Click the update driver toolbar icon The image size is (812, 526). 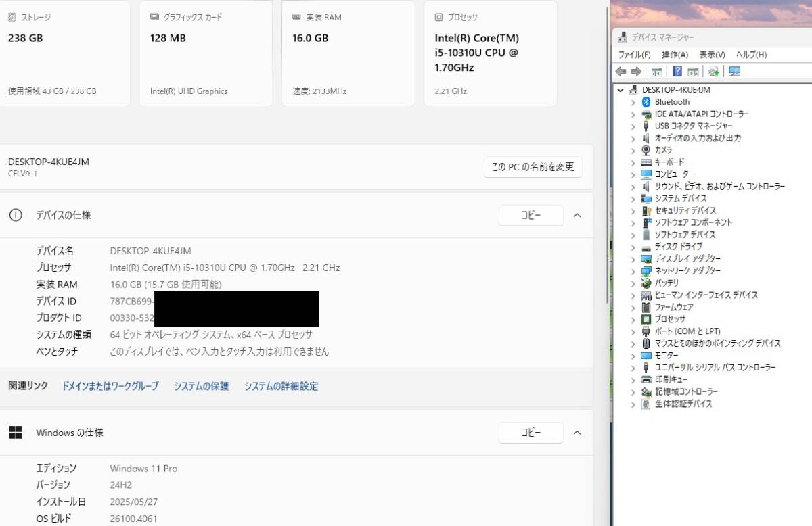tap(713, 72)
